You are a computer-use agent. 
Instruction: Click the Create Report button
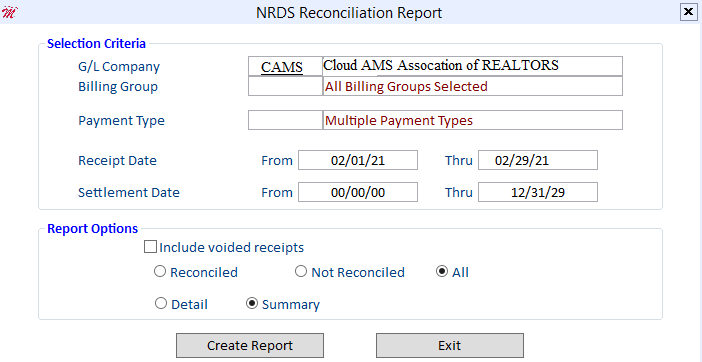click(250, 345)
